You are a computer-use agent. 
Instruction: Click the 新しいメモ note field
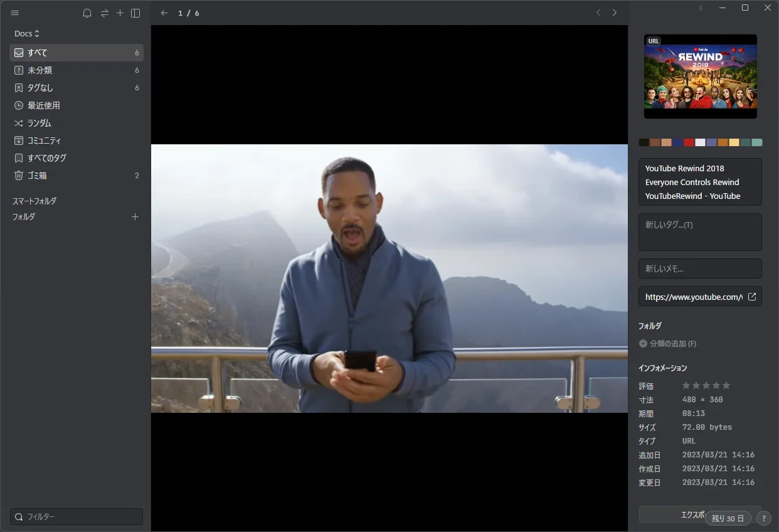(x=700, y=269)
